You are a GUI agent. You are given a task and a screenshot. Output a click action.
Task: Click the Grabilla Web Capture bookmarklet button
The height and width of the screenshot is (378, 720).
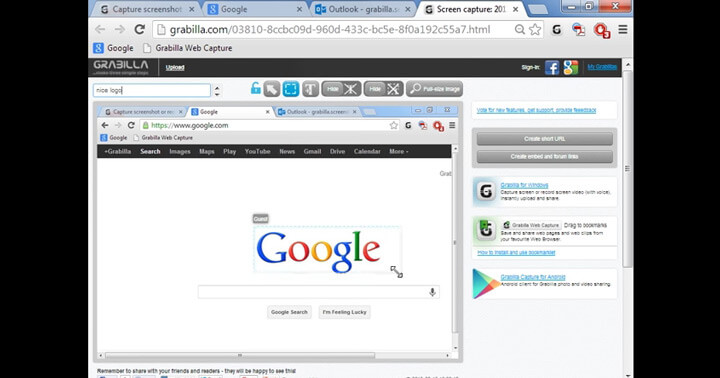[x=531, y=225]
